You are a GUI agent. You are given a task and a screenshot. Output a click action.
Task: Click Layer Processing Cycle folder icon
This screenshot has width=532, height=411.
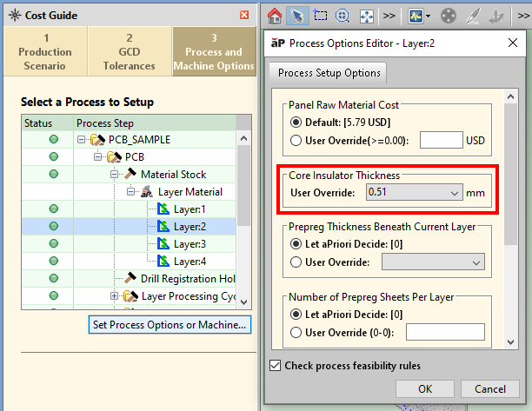coord(130,296)
